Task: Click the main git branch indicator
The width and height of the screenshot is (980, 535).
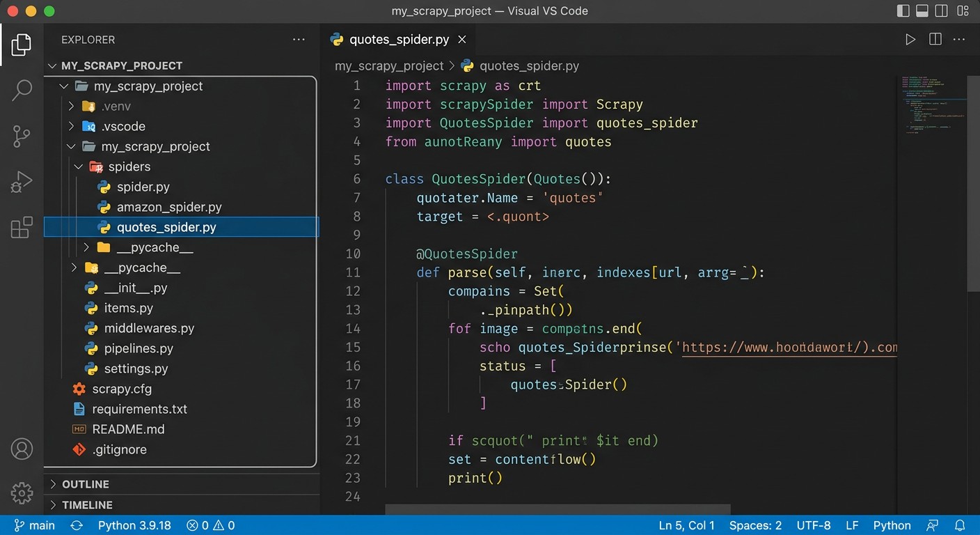Action: point(33,525)
